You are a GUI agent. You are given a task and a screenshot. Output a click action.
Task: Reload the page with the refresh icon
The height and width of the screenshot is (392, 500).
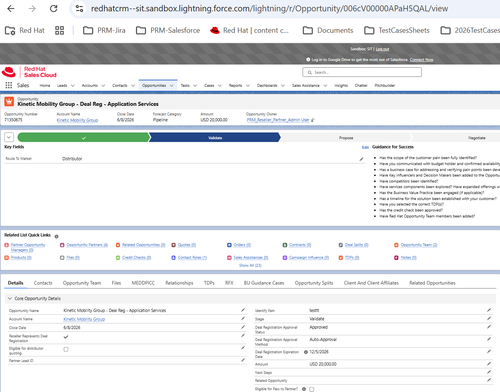pos(53,9)
